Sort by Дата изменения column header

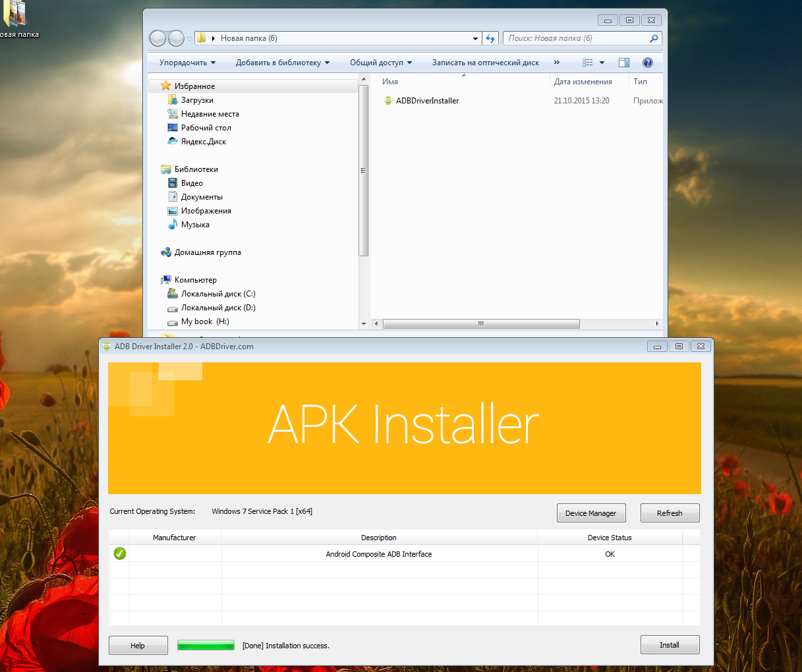coord(583,82)
